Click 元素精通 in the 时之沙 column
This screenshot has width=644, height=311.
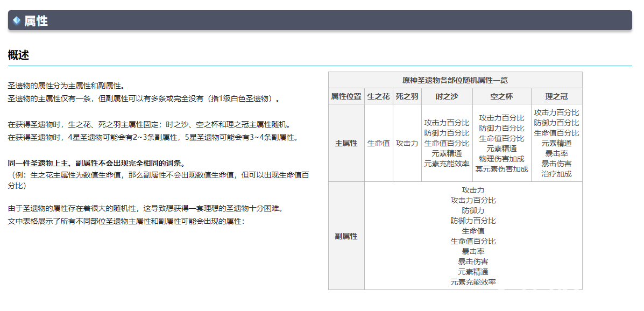pyautogui.click(x=447, y=153)
